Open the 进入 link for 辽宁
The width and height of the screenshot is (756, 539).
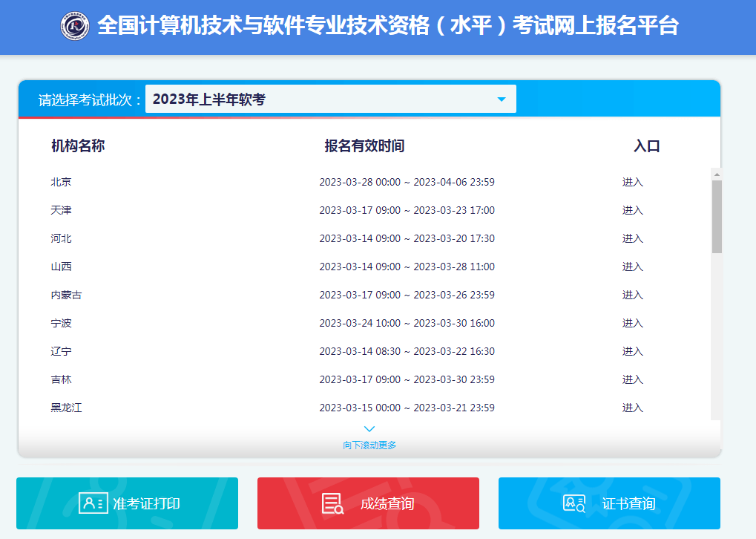tap(632, 351)
